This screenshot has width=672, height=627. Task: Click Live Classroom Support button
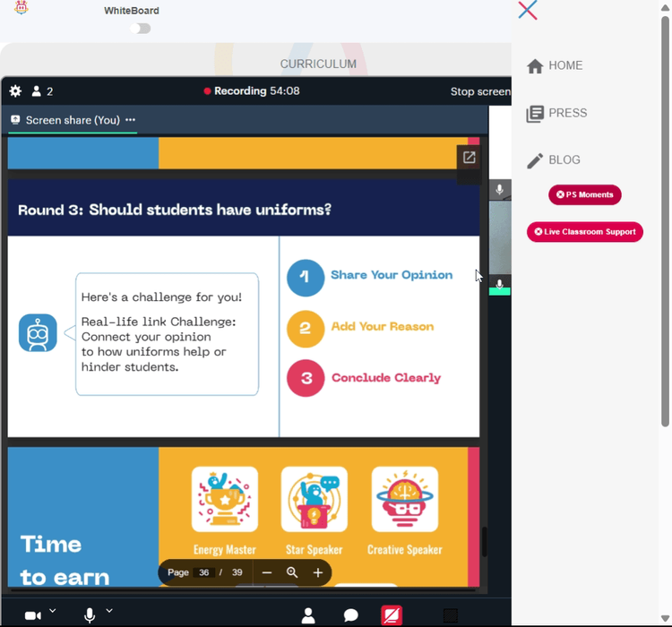[x=584, y=232]
